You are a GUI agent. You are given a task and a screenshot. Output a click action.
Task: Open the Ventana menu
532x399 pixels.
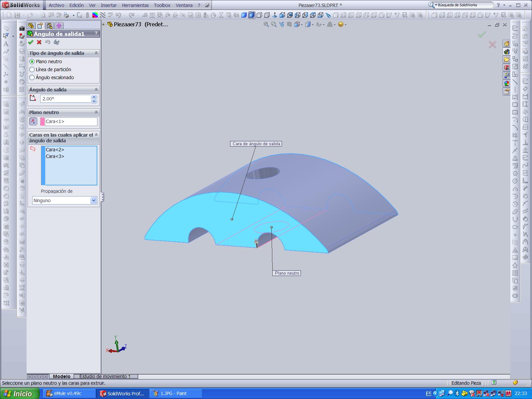[184, 5]
